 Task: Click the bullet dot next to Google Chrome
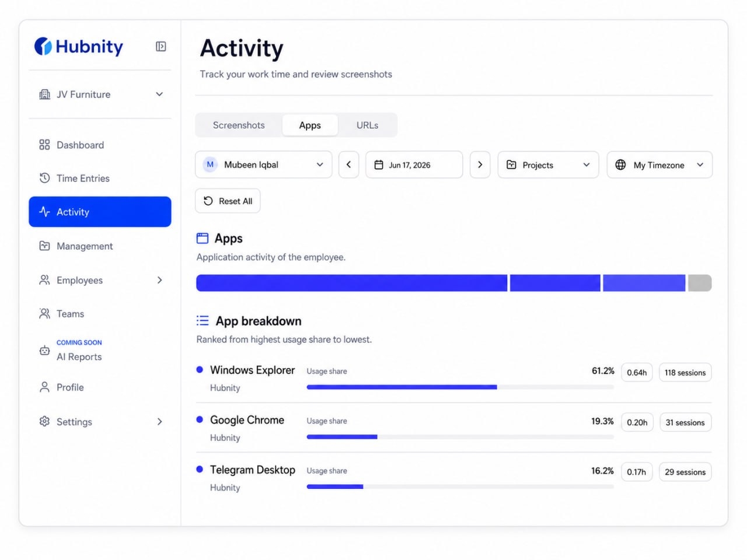click(200, 419)
